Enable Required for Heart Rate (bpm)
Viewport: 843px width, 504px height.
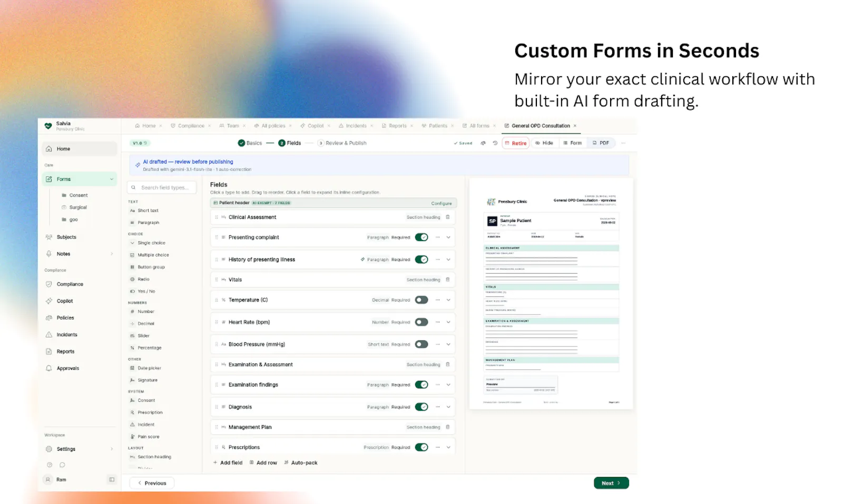421,322
